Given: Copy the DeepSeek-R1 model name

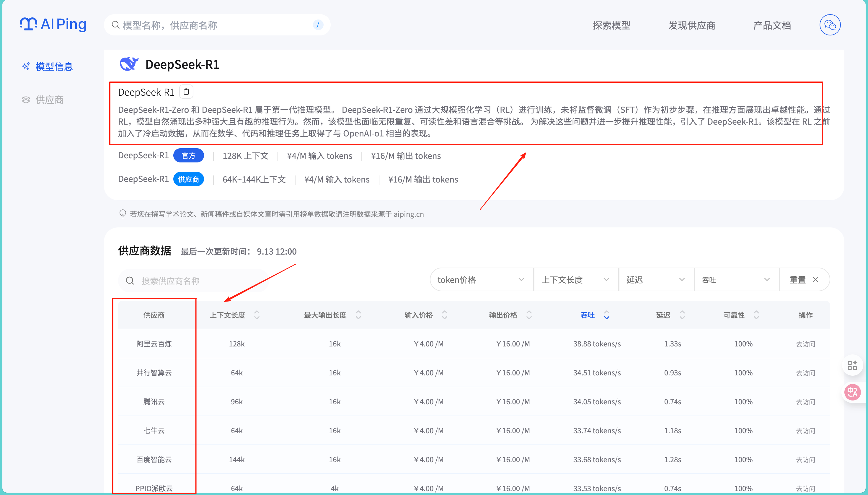Looking at the screenshot, I should coord(186,92).
